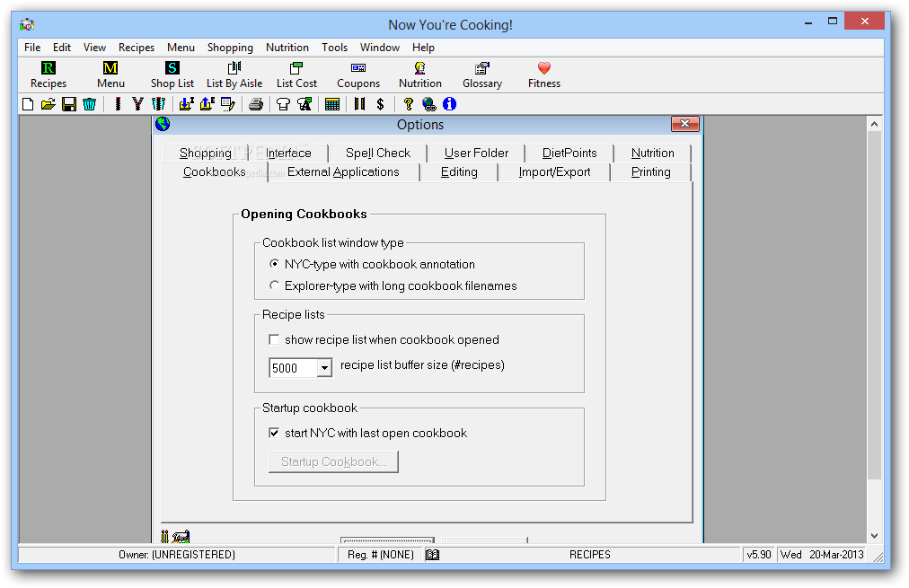Open the Help menu
Viewport: 909px width, 588px height.
(423, 48)
